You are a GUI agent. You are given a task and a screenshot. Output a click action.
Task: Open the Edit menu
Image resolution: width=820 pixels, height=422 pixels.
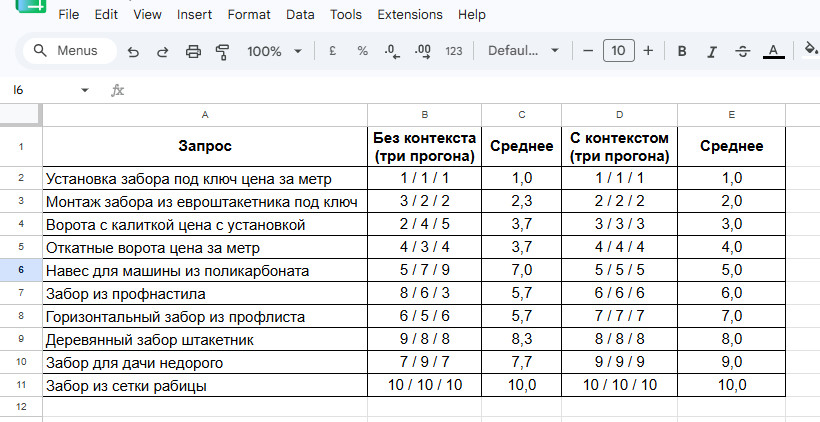(106, 15)
